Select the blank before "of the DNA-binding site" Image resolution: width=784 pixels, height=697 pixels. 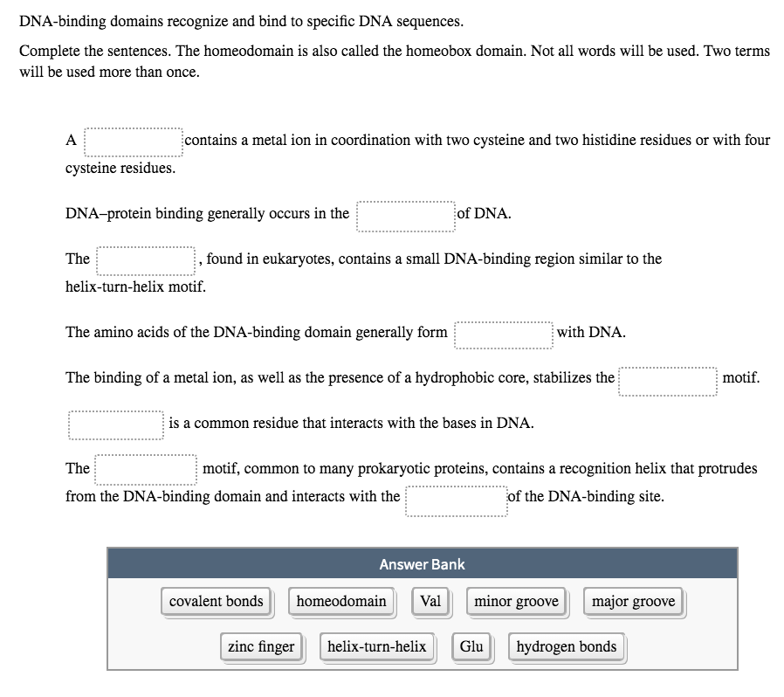[x=457, y=500]
